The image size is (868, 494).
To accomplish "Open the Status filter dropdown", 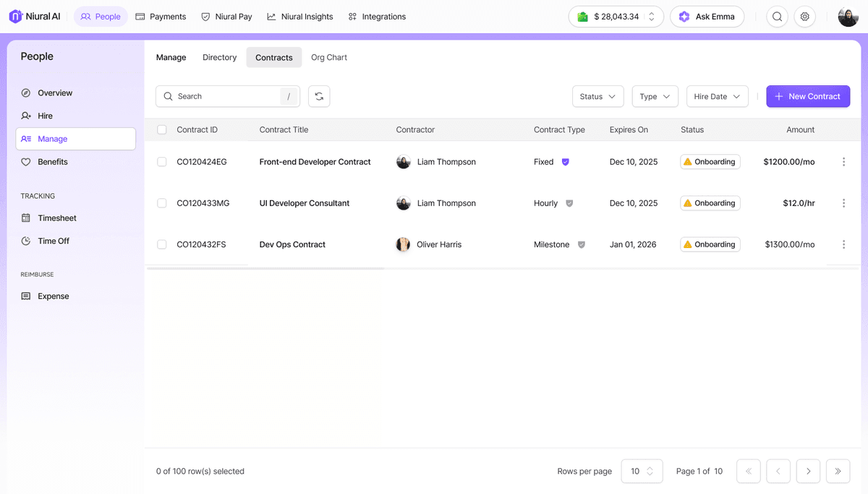I will [x=597, y=95].
